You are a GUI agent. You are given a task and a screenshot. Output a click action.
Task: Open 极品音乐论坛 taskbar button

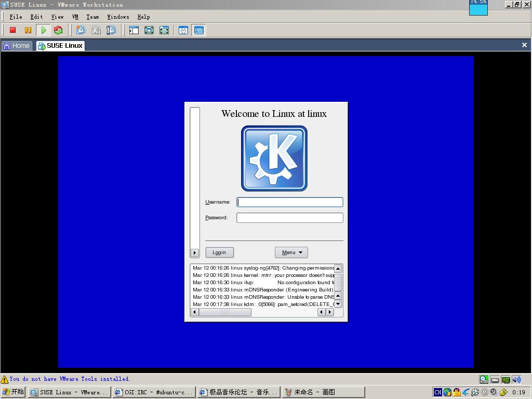point(239,392)
